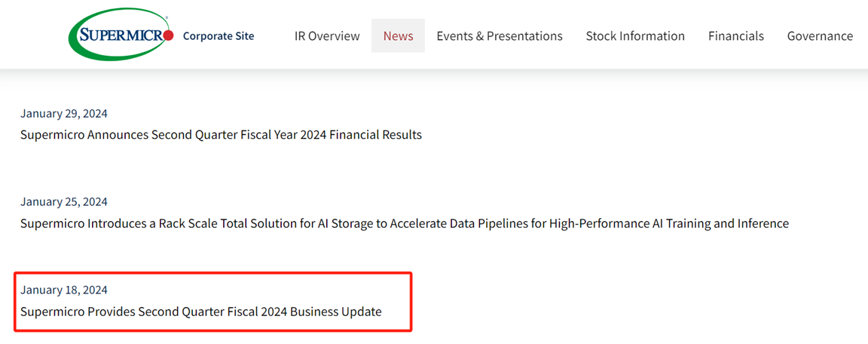Click 'Business Update' in the January 18 headline
The image size is (868, 344).
click(336, 312)
